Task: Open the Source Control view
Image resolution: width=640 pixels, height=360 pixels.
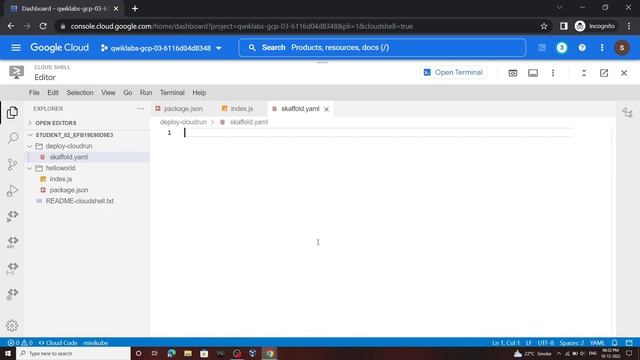Action: tap(12, 164)
